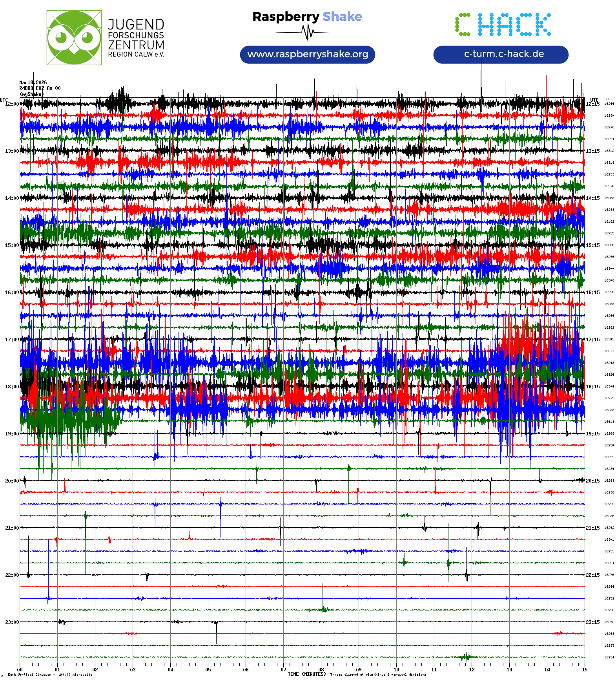Click the Jugend Forschungs Zentrum text logo

[136, 38]
